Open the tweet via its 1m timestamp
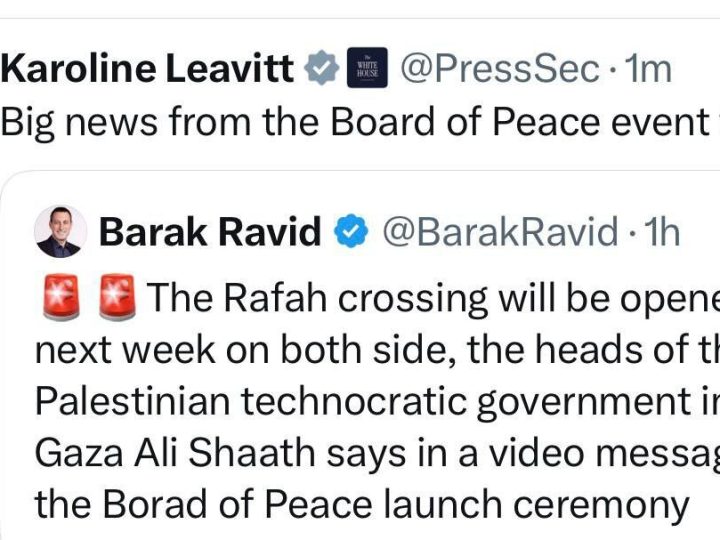720x540 pixels. (646, 69)
